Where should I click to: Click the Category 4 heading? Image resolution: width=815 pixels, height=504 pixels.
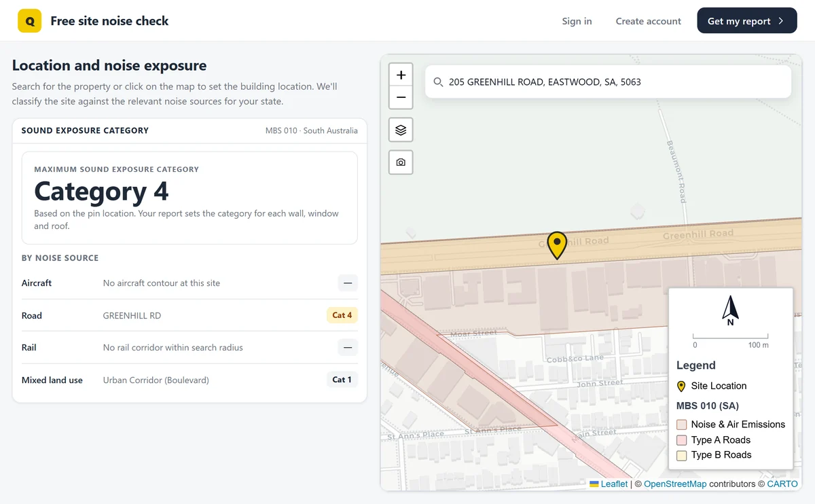(x=101, y=192)
